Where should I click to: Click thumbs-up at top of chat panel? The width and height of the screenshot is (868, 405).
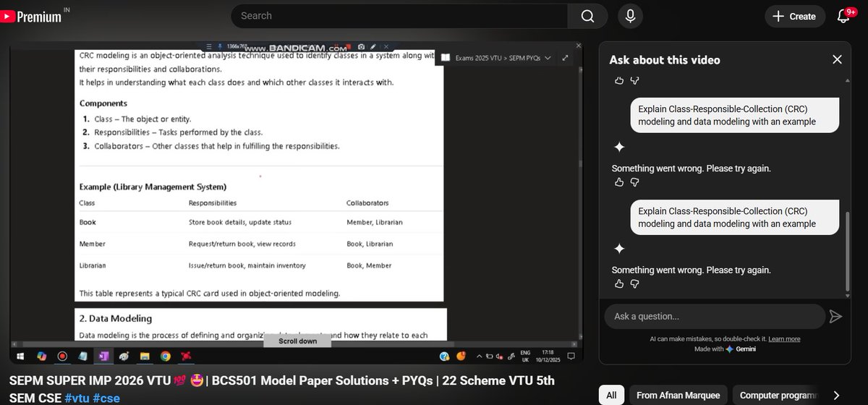[618, 80]
